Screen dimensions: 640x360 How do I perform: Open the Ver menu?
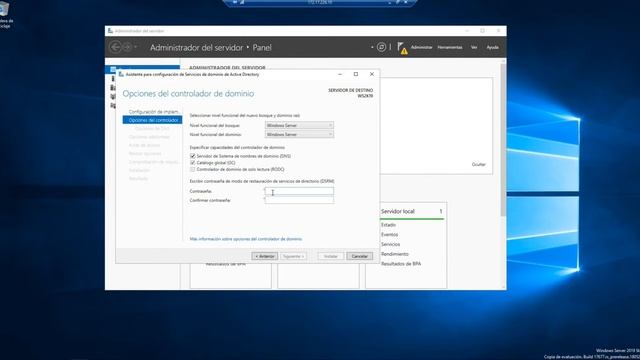point(474,47)
